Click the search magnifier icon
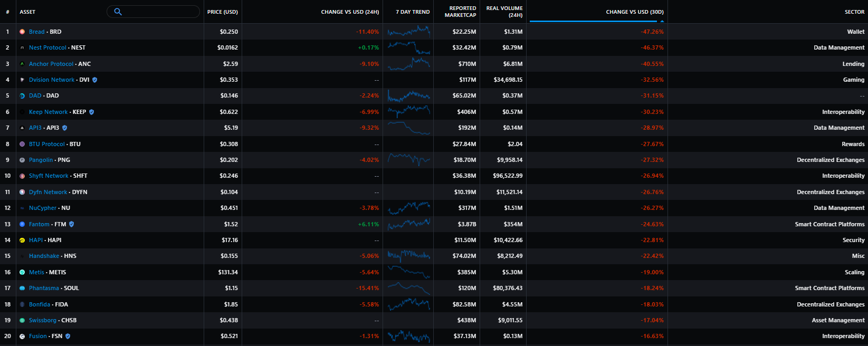Screen dimensions: 868x346 [118, 12]
